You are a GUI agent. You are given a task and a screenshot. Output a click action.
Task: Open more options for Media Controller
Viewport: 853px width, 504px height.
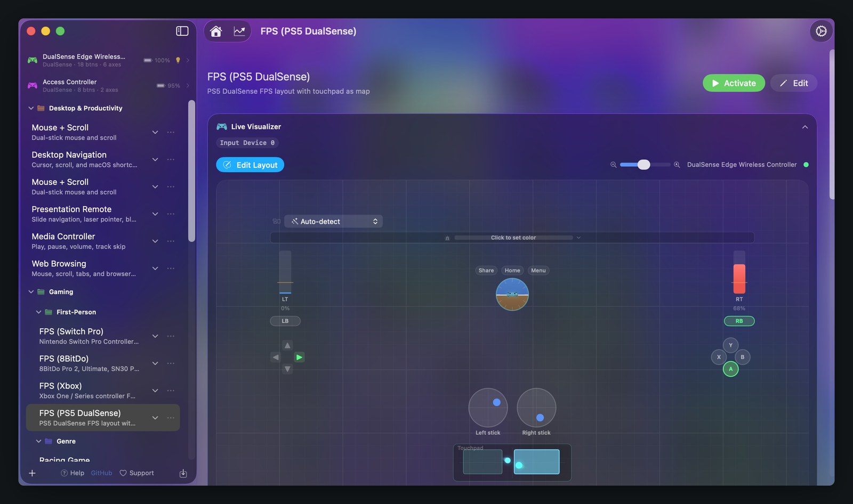click(171, 241)
